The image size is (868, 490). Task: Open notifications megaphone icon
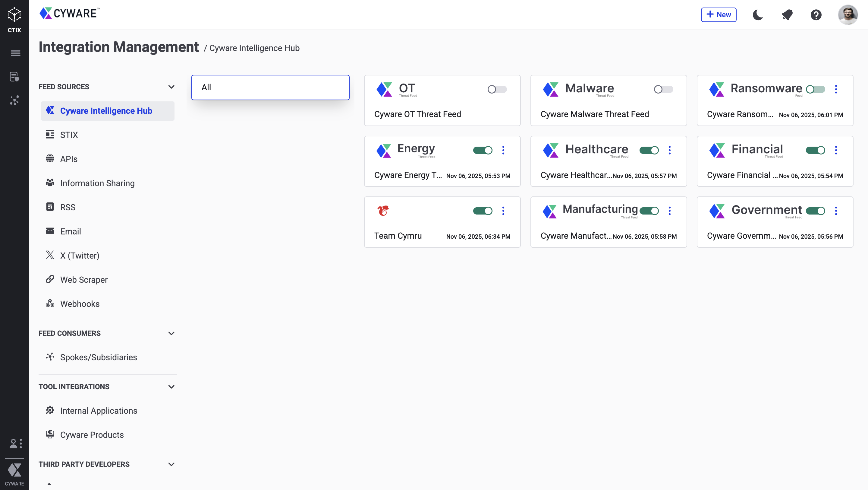787,15
